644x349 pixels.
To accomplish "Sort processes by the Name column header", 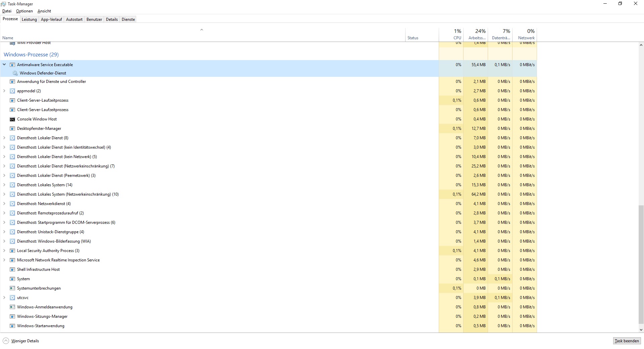I will coord(203,34).
